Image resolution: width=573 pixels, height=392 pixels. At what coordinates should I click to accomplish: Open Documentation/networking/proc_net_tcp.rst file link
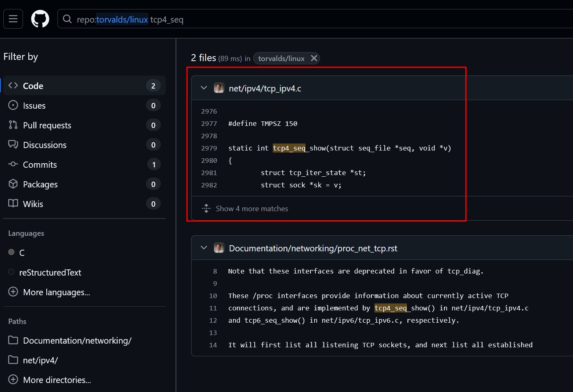[x=313, y=248]
